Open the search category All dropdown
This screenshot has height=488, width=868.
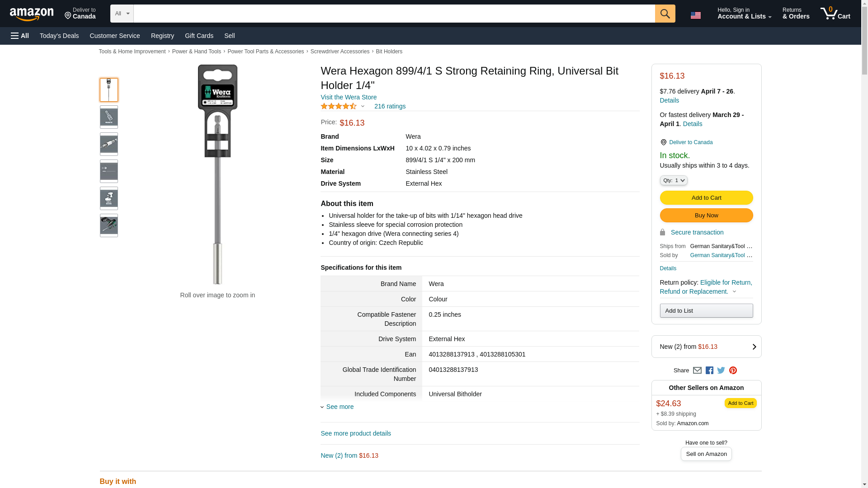(x=122, y=14)
